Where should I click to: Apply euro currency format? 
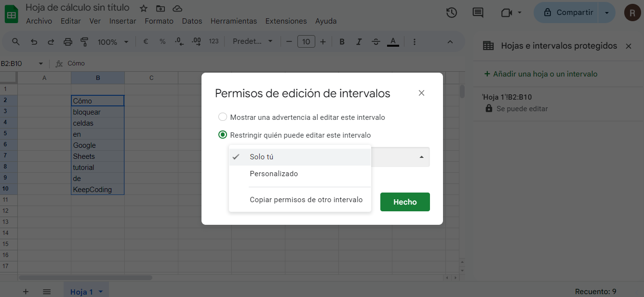146,42
